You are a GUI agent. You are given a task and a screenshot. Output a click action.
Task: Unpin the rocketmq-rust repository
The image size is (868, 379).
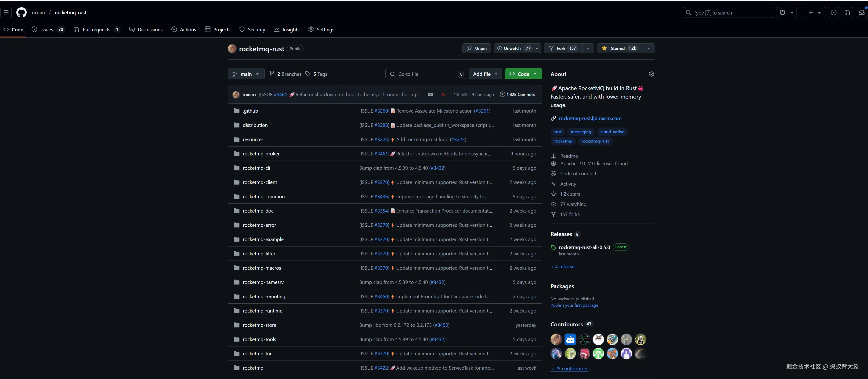pos(477,48)
